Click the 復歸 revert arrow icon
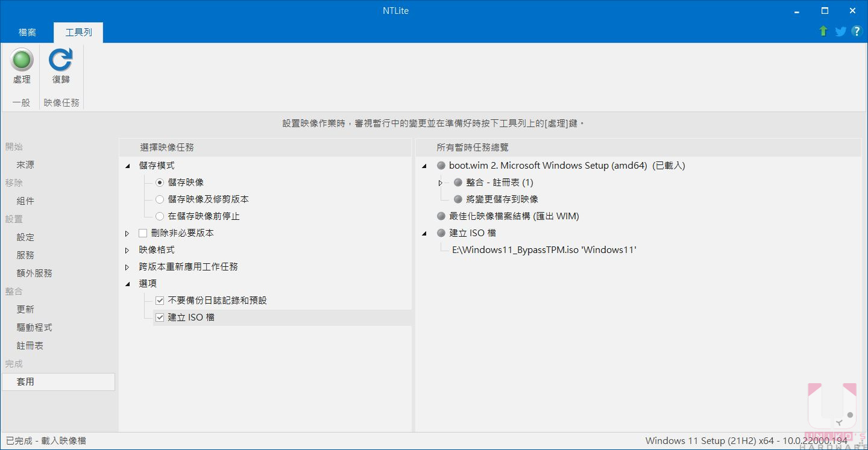Screen dimensions: 868x450 (x=60, y=60)
